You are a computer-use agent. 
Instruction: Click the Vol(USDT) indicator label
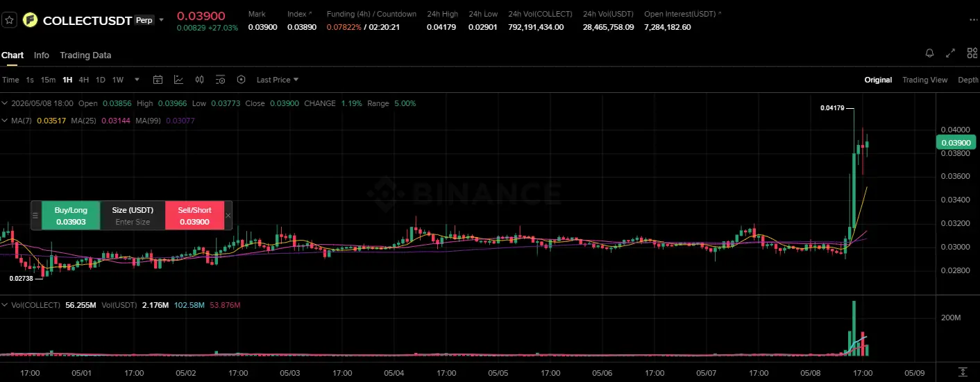point(119,305)
